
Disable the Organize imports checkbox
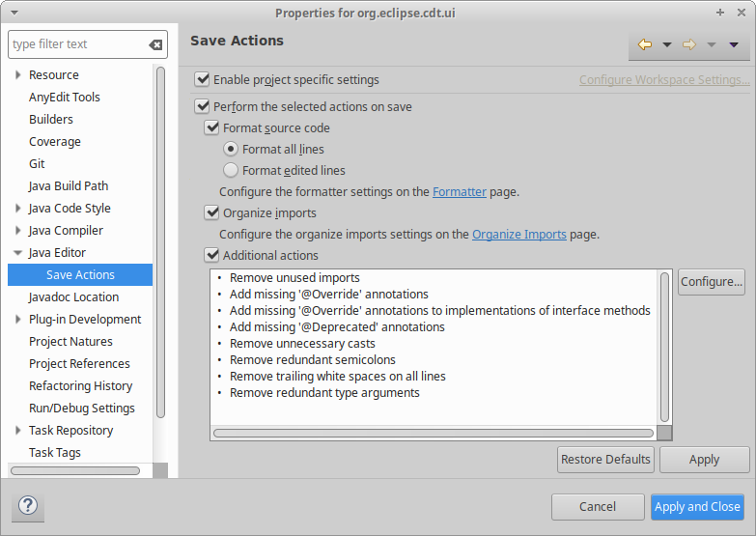(211, 212)
